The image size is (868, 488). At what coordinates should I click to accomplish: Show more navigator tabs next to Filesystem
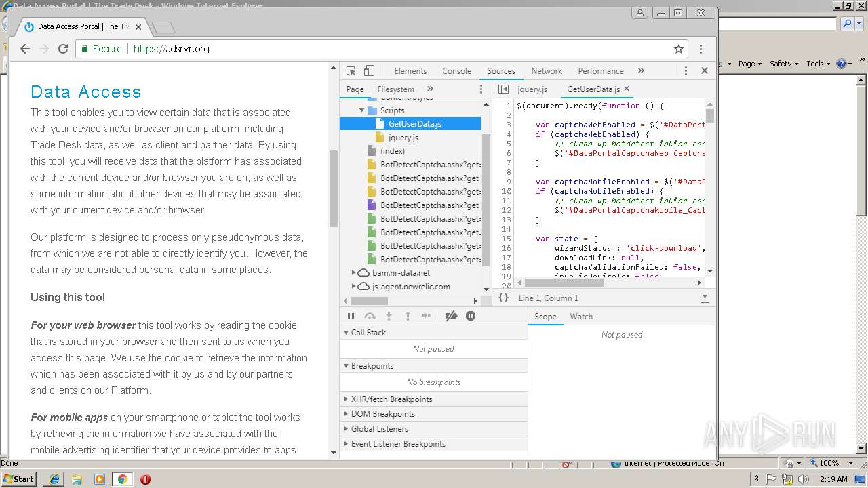click(430, 89)
